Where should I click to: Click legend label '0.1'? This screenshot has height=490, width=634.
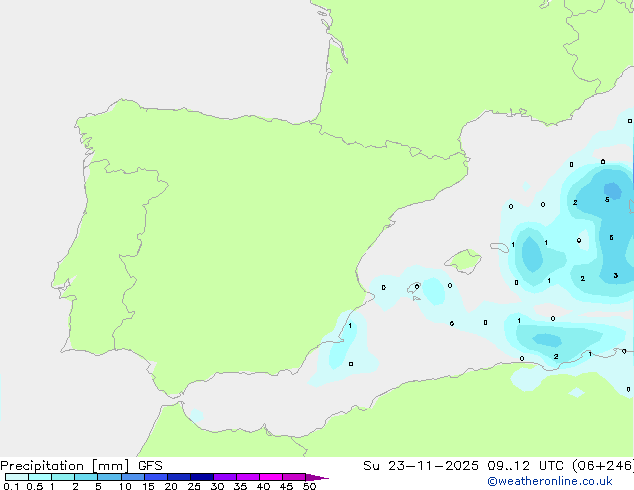[11, 486]
